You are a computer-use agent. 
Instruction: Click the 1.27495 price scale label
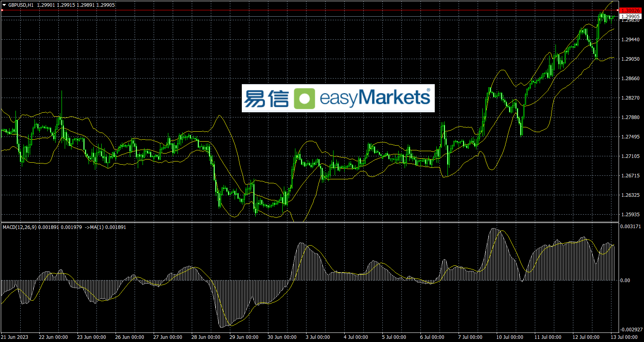coord(631,137)
